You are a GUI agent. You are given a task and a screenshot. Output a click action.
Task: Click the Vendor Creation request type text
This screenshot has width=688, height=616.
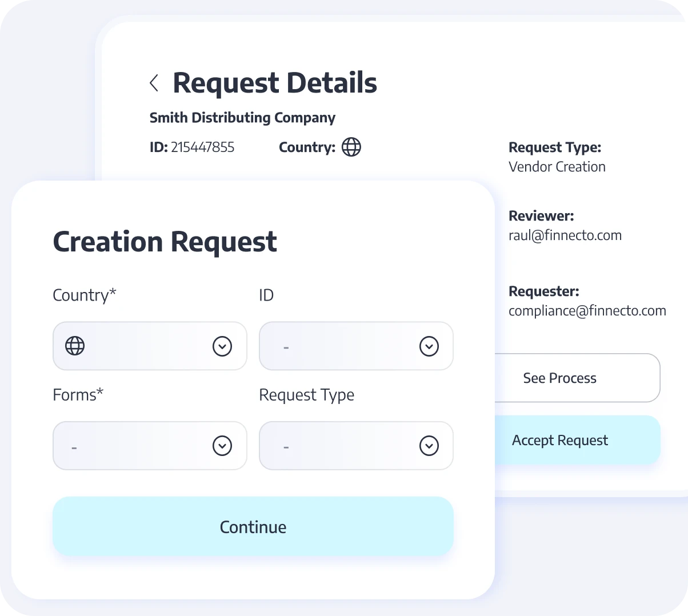pos(557,167)
